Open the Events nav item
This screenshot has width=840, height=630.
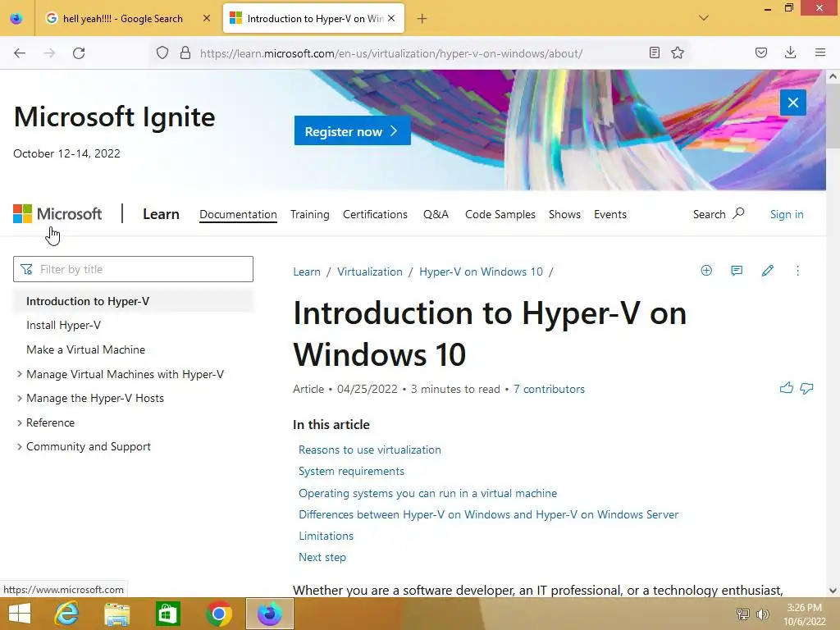[x=610, y=214]
